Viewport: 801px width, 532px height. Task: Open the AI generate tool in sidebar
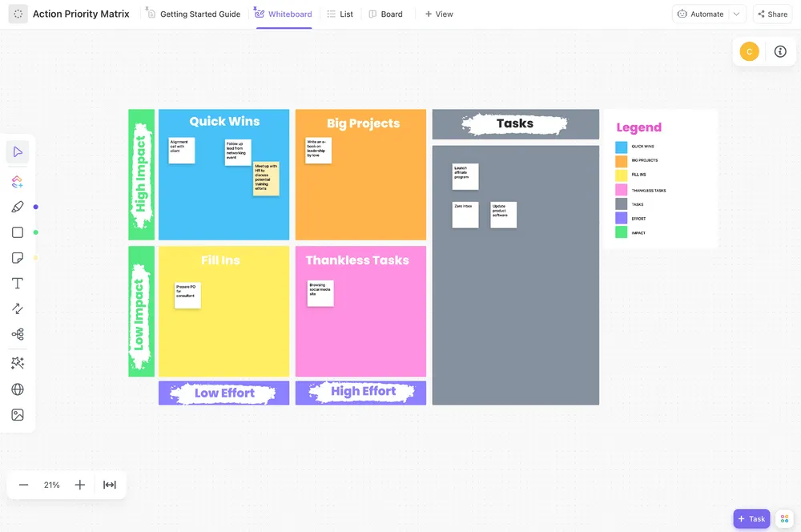18,181
